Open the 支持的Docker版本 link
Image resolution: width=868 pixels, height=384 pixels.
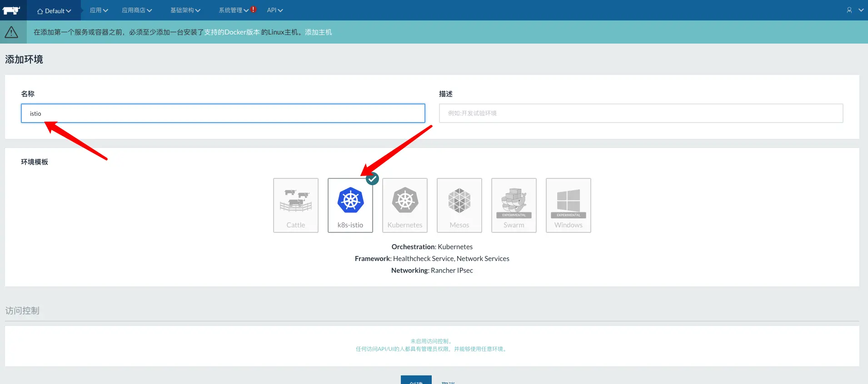(x=232, y=32)
